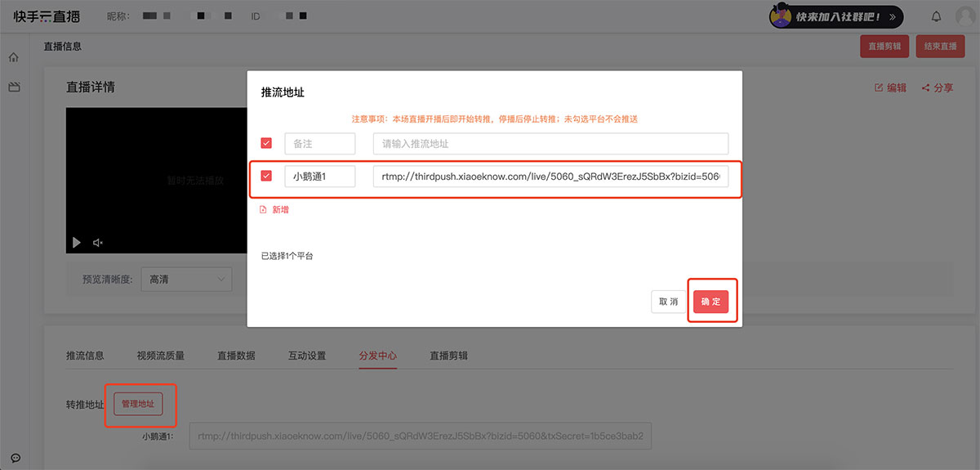Switch to the 推流信息 tab
Viewport: 980px width, 470px height.
pos(85,356)
